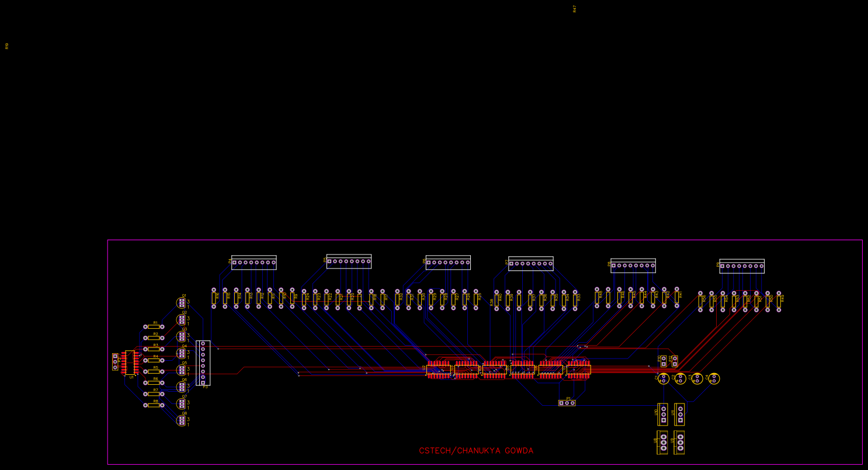
Task: Click the CSTECH/CHANUKYA GOWDA silkscreen text
Action: 476,450
